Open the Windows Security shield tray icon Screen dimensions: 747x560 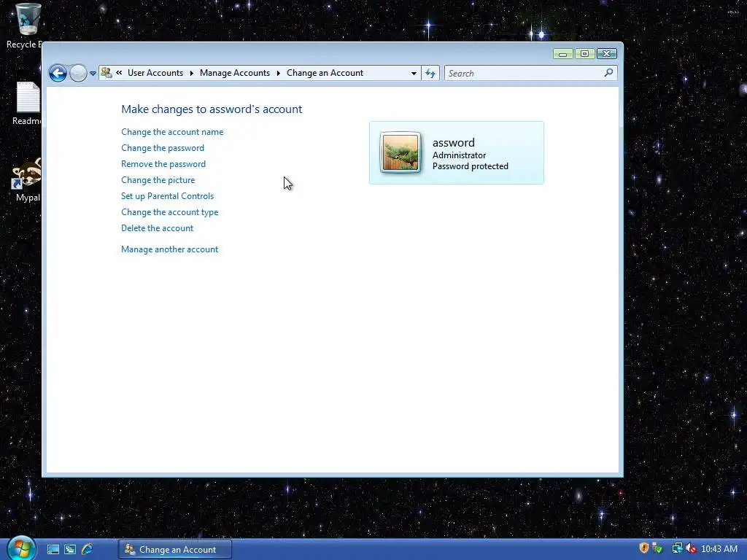[643, 548]
